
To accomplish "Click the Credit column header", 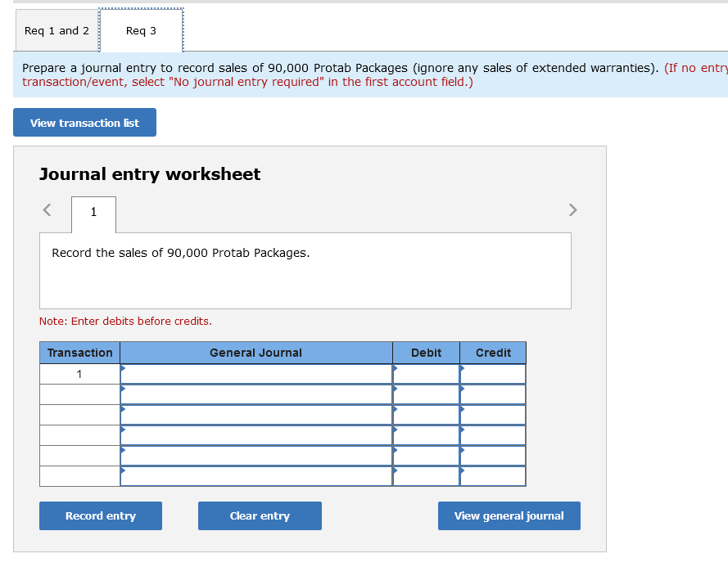I will 493,353.
